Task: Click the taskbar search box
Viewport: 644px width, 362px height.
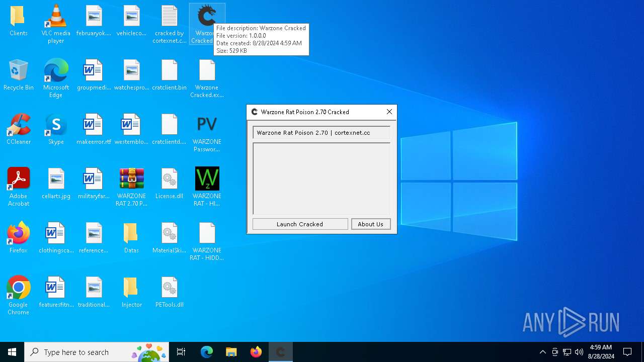Action: pyautogui.click(x=97, y=352)
